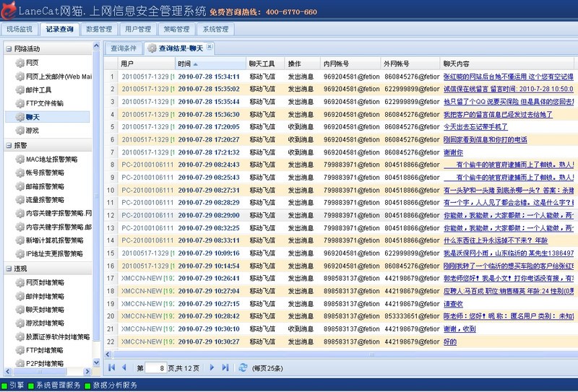The height and width of the screenshot is (392, 578).
Task: Go to the previous results page
Action: click(124, 367)
